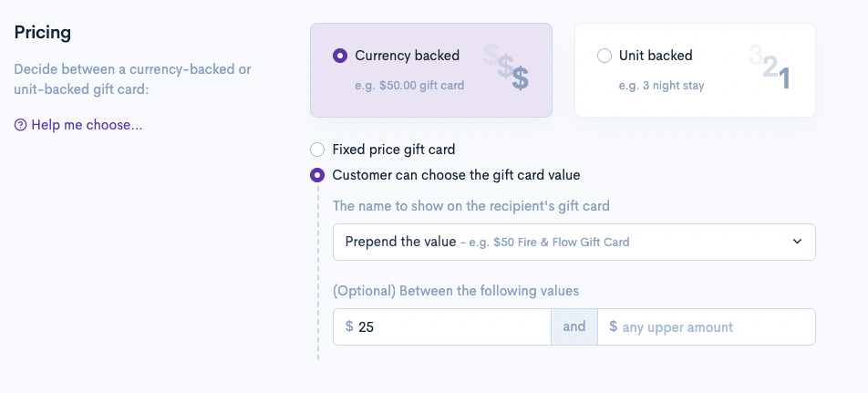Select Customer can choose value radio

(317, 175)
